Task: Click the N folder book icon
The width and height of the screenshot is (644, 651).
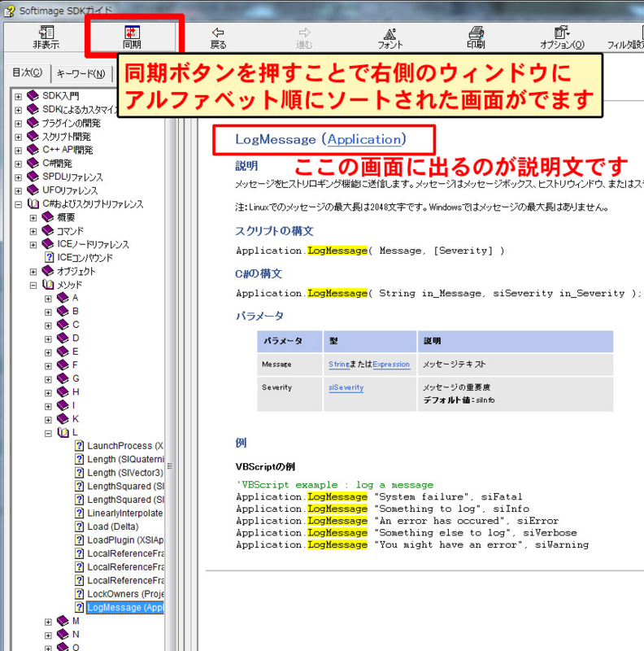Action: 63,635
